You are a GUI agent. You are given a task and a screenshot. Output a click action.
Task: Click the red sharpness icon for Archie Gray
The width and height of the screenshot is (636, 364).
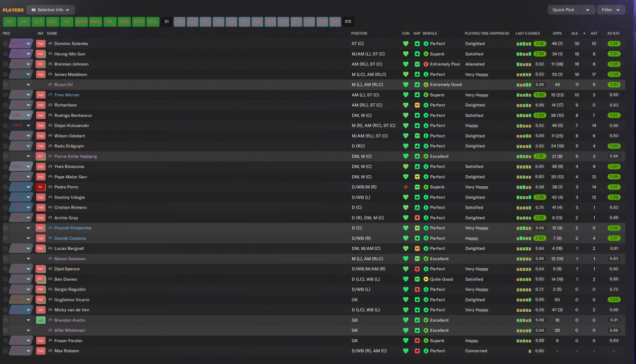click(x=417, y=218)
